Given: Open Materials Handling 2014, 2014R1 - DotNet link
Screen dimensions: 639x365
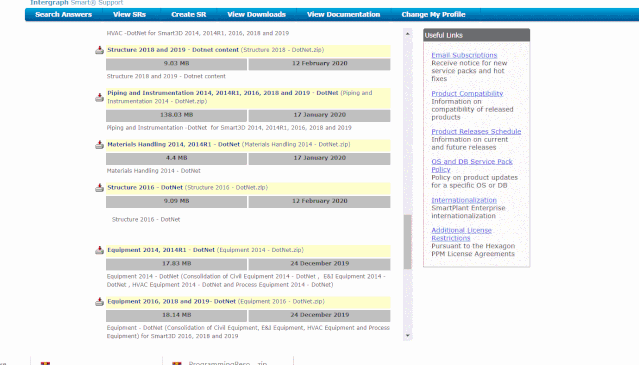Looking at the screenshot, I should pos(173,144).
